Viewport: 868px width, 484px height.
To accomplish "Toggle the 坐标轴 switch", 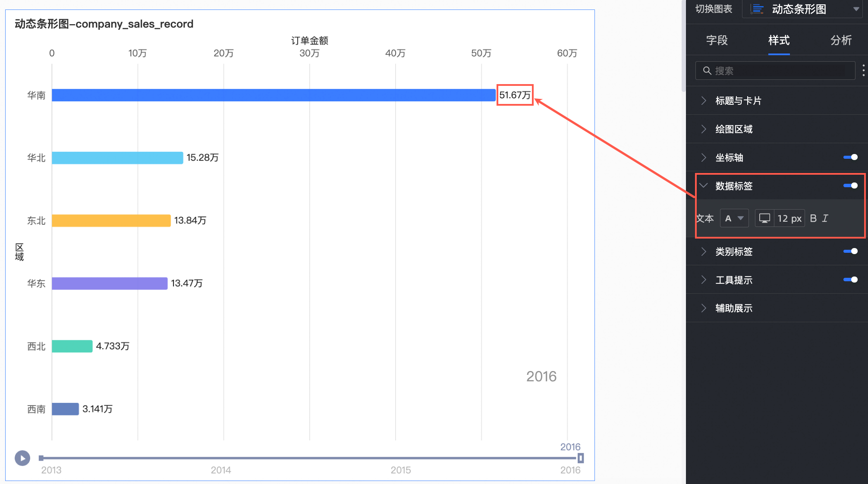I will [850, 157].
